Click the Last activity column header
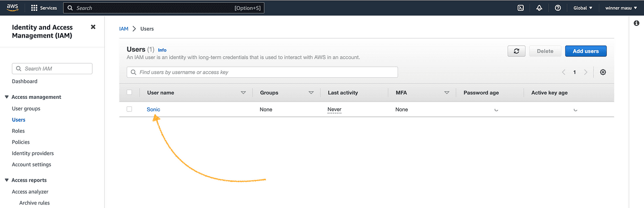Screen dimensions: 644x208 pyautogui.click(x=343, y=93)
